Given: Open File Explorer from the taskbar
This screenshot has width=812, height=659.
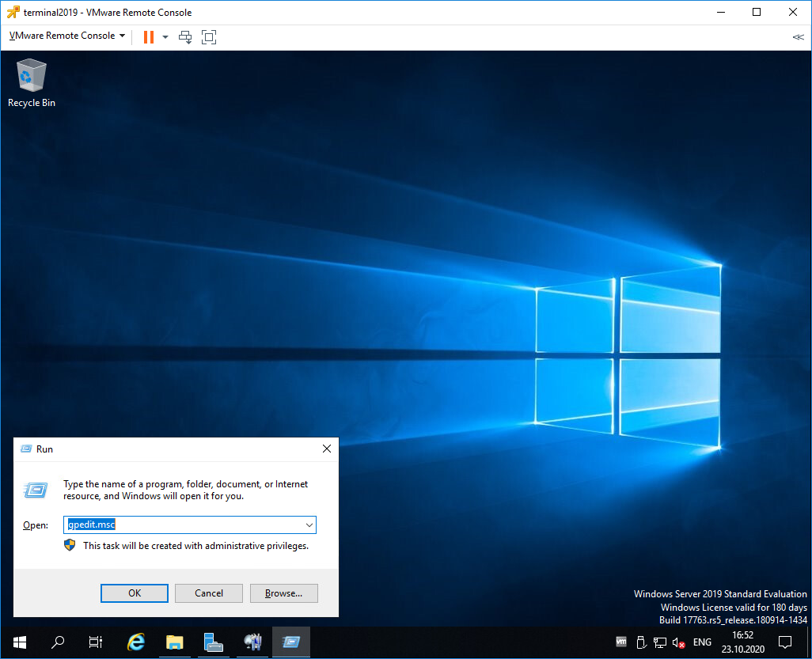Looking at the screenshot, I should [x=175, y=642].
